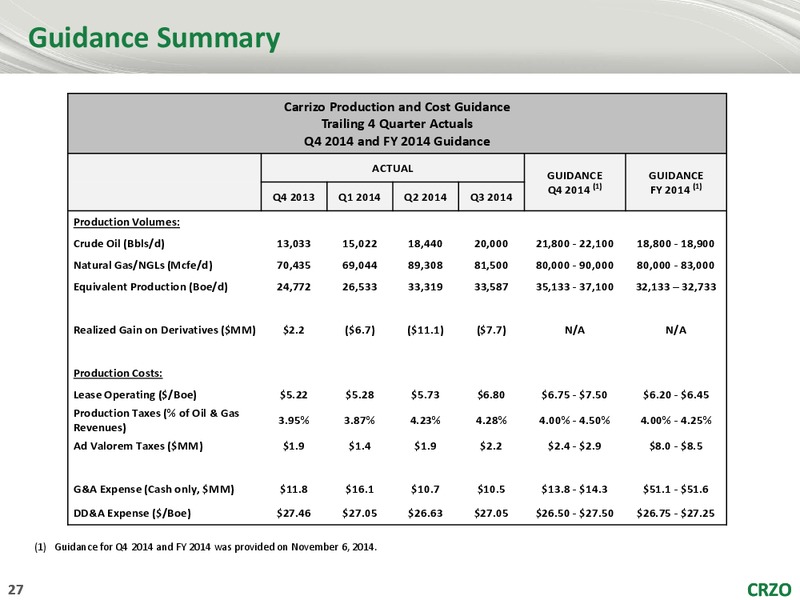This screenshot has width=800, height=600.
Task: Select derivatives value ($6.7)
Action: 360,330
